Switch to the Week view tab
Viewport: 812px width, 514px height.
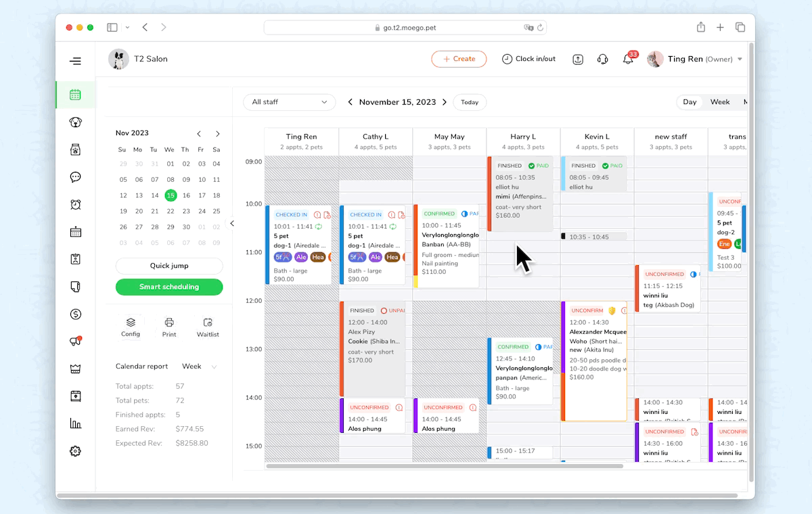tap(720, 102)
